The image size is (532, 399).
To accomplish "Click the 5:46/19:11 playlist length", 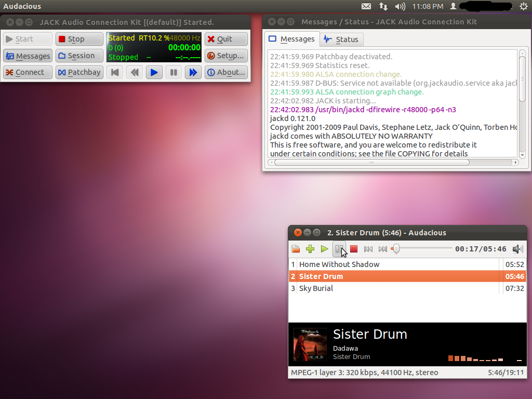I will point(506,373).
